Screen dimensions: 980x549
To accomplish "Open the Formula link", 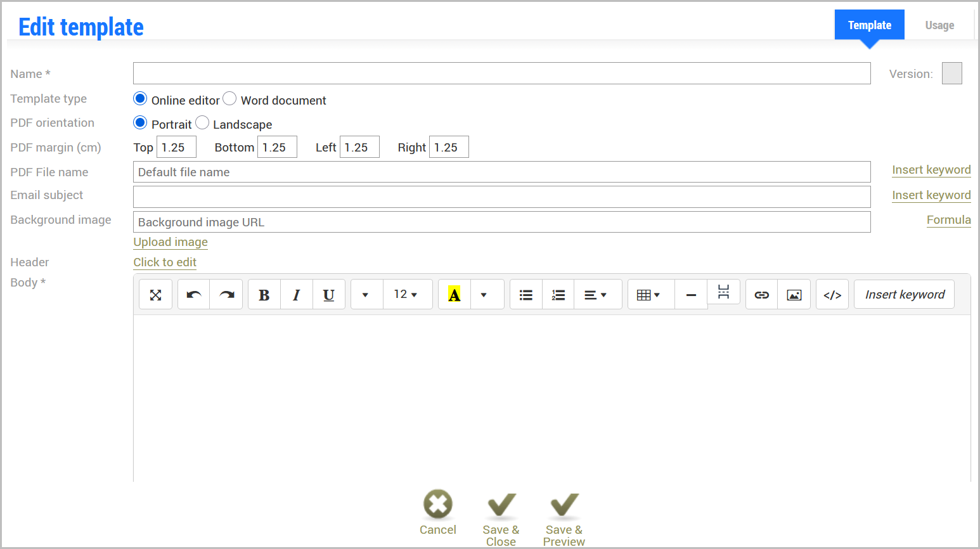I will pos(948,220).
